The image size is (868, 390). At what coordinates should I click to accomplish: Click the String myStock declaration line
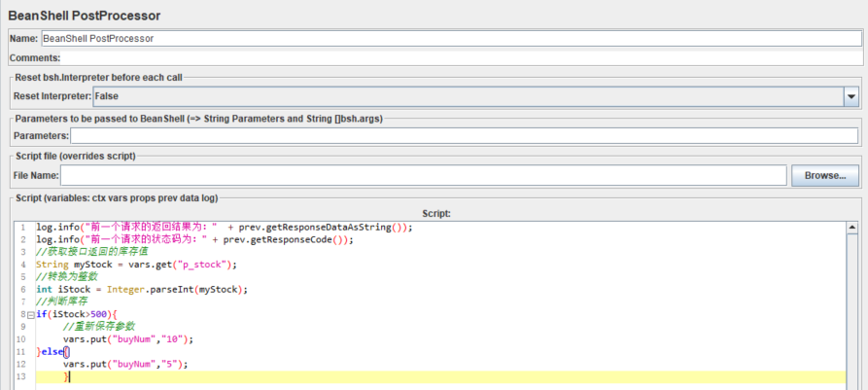click(136, 265)
